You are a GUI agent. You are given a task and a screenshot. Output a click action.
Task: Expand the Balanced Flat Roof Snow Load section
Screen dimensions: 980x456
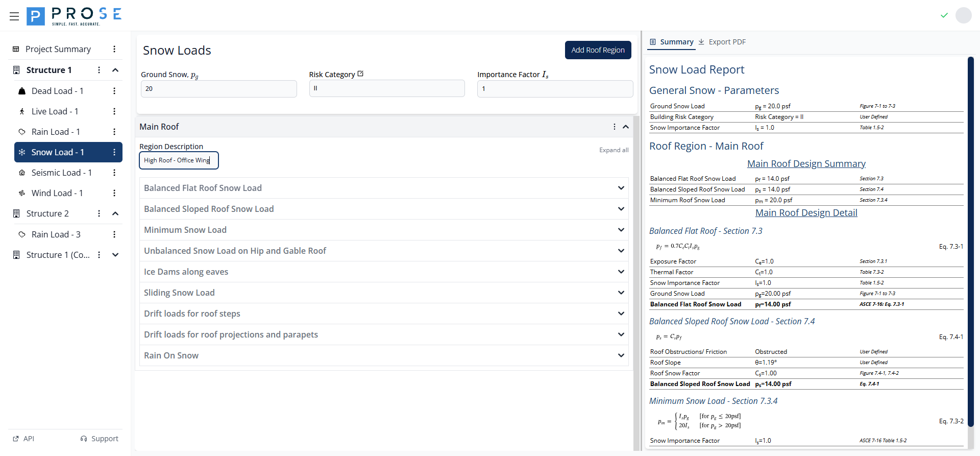click(x=621, y=188)
